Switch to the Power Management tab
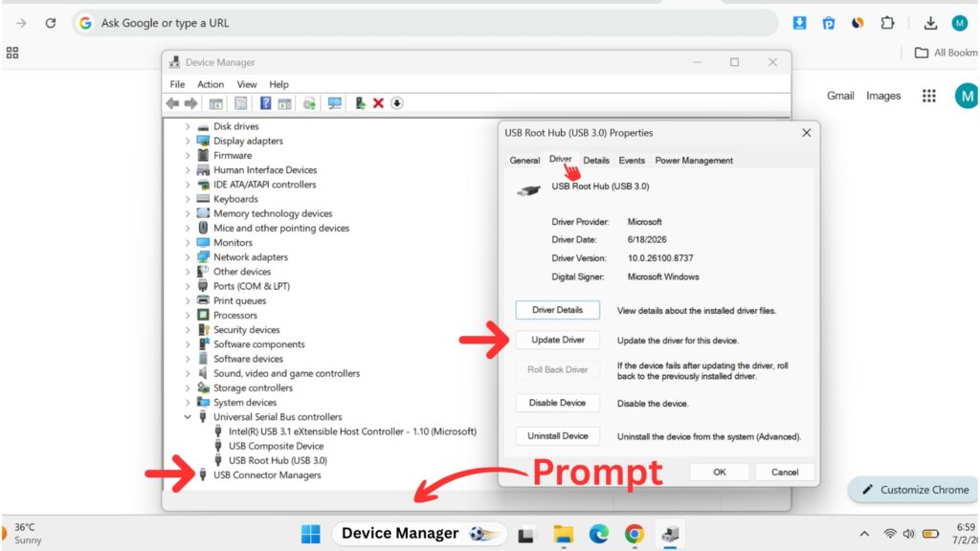This screenshot has height=551, width=980. pyautogui.click(x=694, y=161)
